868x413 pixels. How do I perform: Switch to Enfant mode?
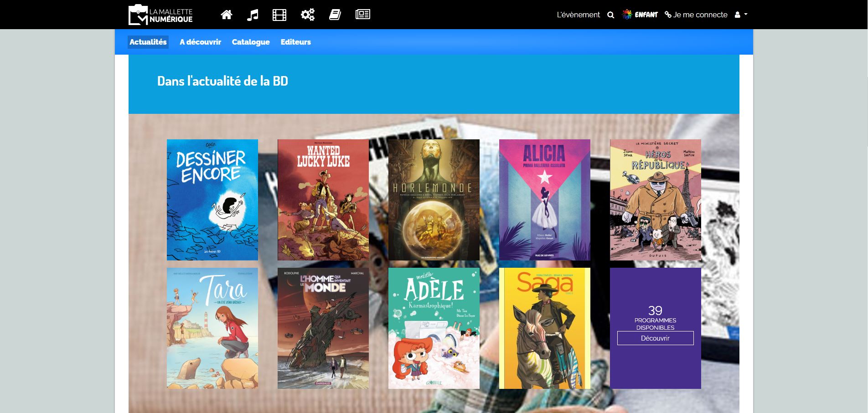pyautogui.click(x=640, y=15)
